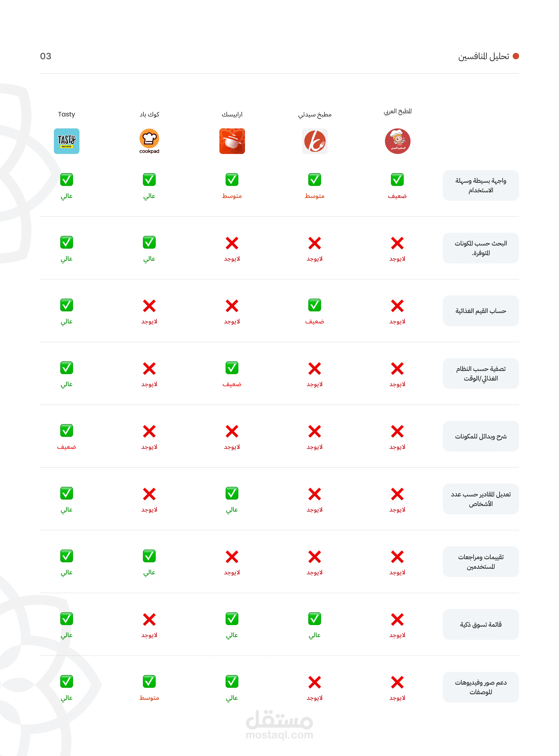
Task: Click the Tasty Recipes app icon
Action: point(67,141)
